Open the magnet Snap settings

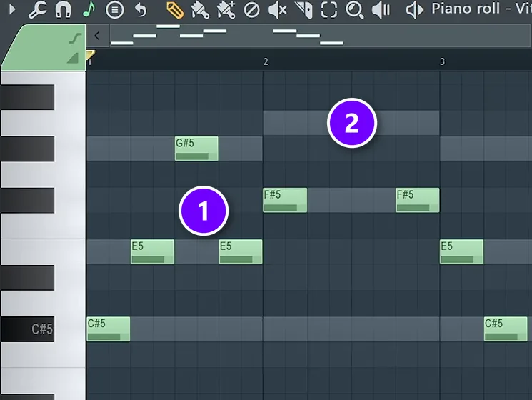(63, 9)
